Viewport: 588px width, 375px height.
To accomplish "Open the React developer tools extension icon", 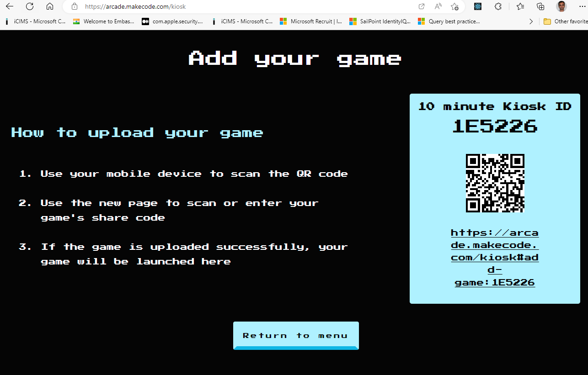I will click(478, 6).
